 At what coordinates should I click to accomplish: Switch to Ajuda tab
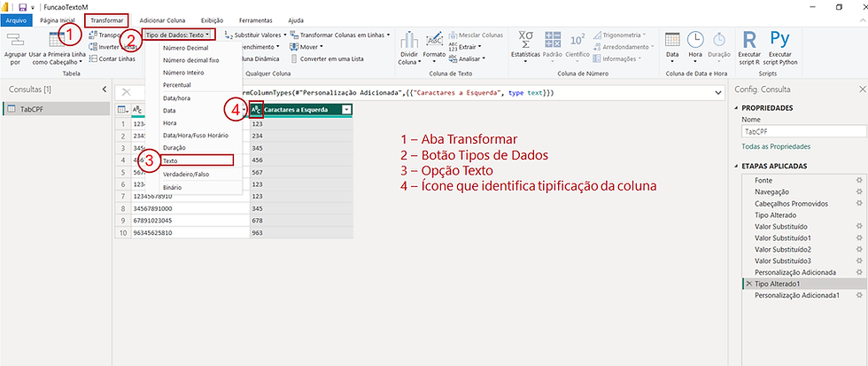click(x=296, y=19)
